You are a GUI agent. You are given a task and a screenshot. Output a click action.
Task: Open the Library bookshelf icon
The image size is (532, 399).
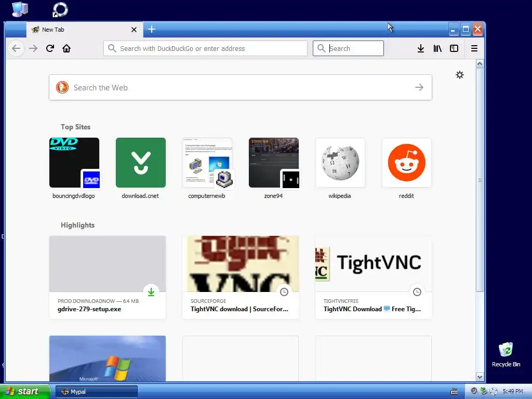437,48
